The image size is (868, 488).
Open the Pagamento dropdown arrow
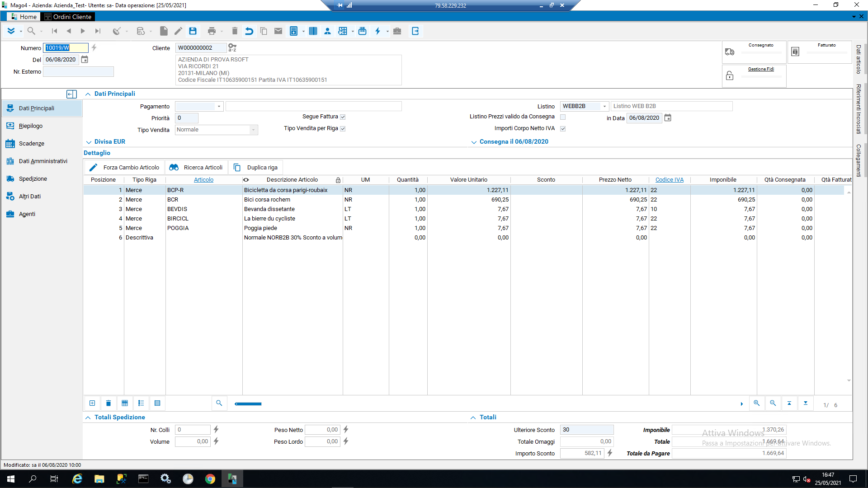click(x=219, y=107)
